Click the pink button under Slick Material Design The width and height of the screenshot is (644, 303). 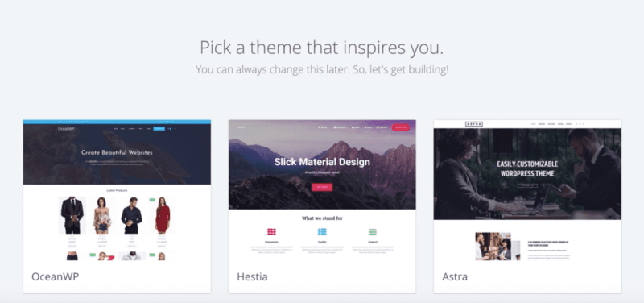coord(322,187)
